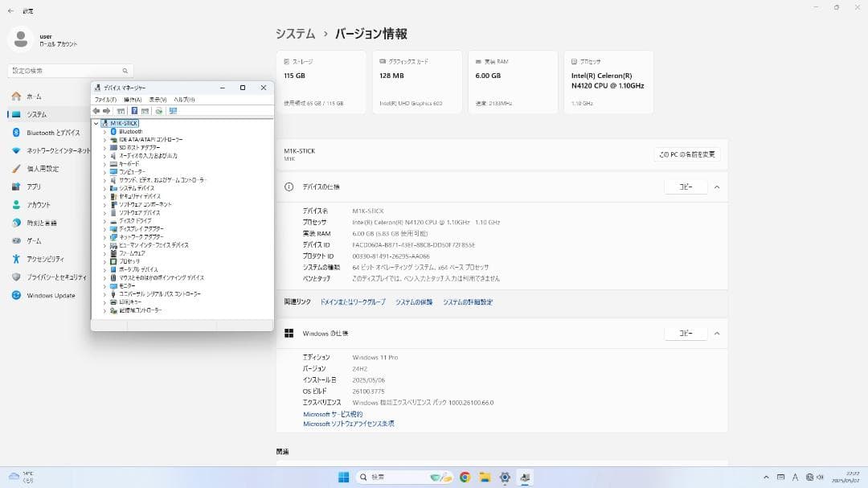Open Windows Update from the sidebar

pos(48,295)
